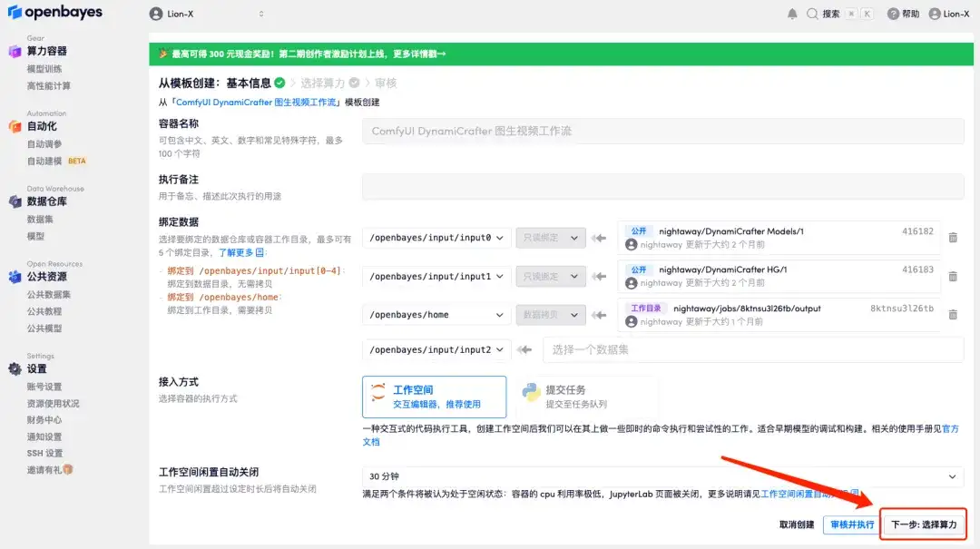980x549 pixels.
Task: Click the 基本信息 green check icon
Action: point(280,83)
